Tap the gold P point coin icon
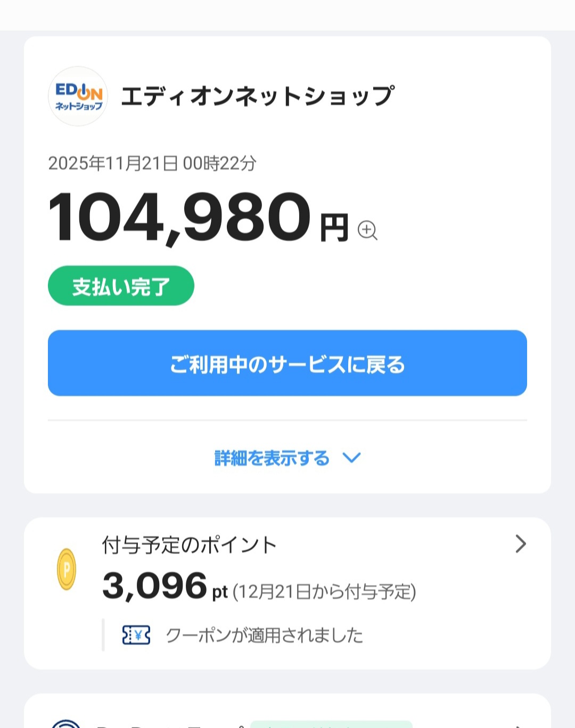The width and height of the screenshot is (575, 728). click(67, 569)
